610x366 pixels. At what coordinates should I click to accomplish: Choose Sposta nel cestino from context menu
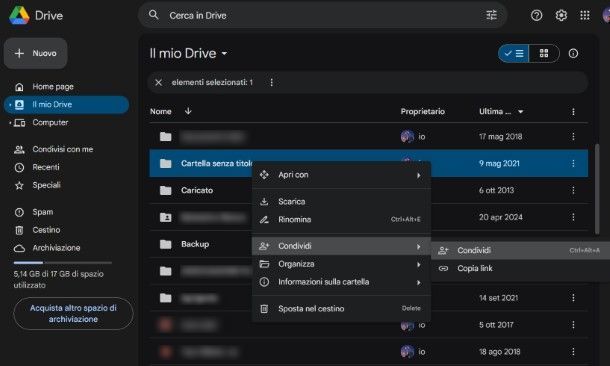(x=341, y=309)
